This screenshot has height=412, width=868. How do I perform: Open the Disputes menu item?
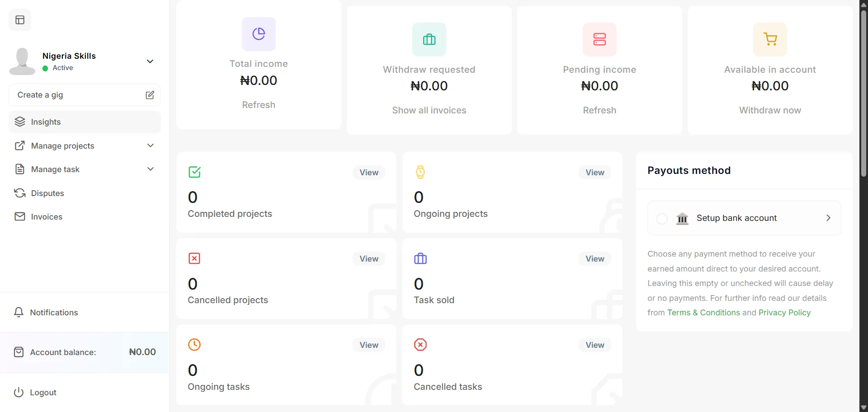(47, 193)
